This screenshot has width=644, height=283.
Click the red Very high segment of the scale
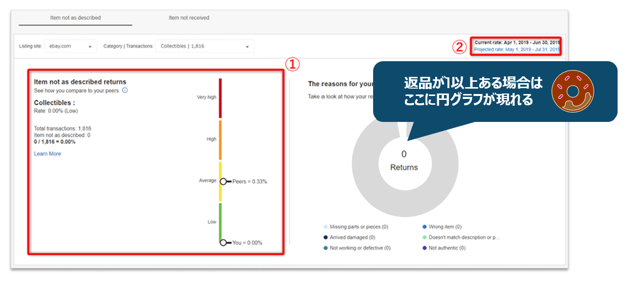pyautogui.click(x=221, y=98)
